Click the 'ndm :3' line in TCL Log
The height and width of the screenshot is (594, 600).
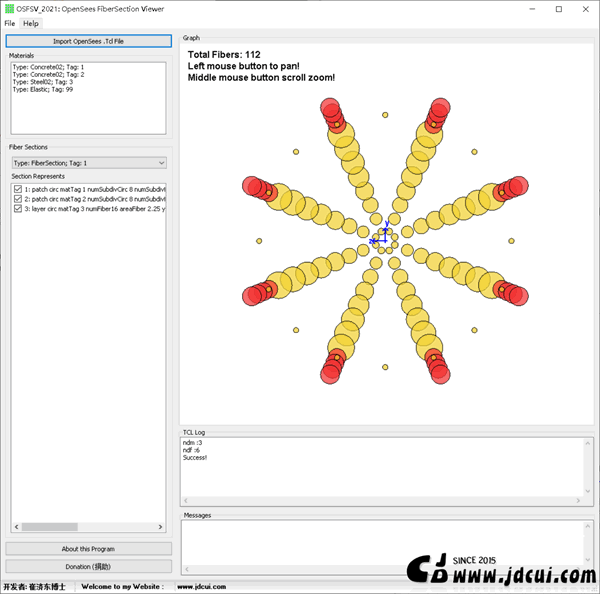tap(192, 442)
